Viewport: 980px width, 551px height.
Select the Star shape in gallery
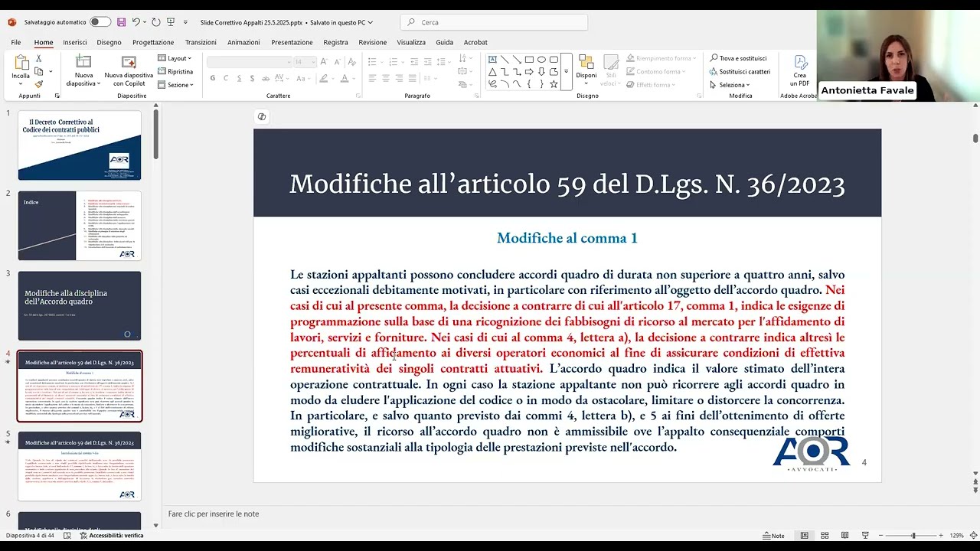[554, 84]
